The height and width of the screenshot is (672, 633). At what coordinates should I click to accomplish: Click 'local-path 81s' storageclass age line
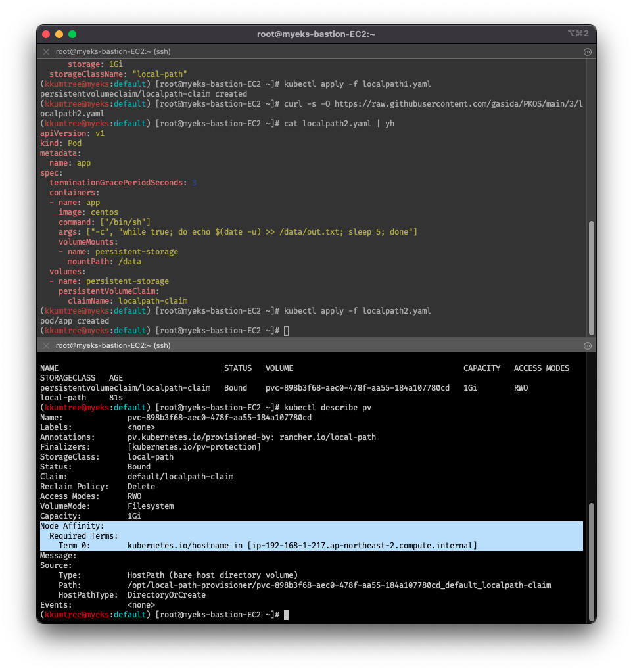tap(82, 398)
